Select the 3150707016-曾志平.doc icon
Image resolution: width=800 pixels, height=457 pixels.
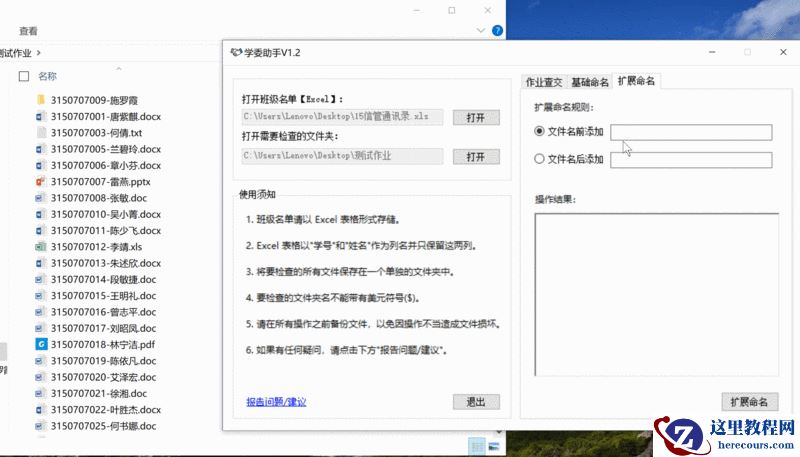coord(41,312)
